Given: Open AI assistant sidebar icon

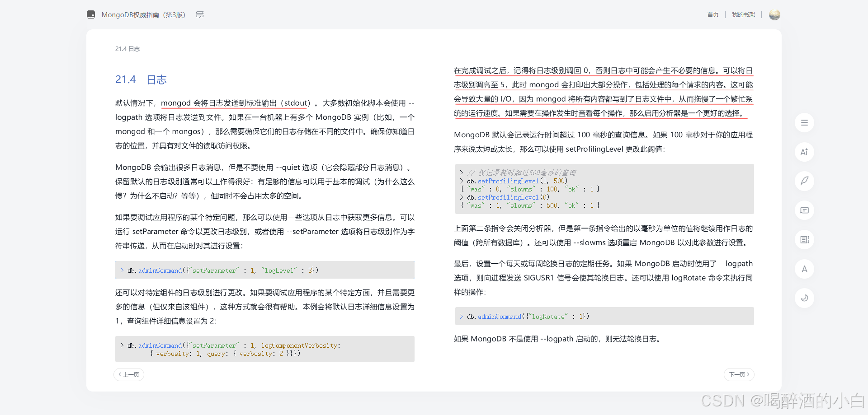Looking at the screenshot, I should [x=804, y=152].
